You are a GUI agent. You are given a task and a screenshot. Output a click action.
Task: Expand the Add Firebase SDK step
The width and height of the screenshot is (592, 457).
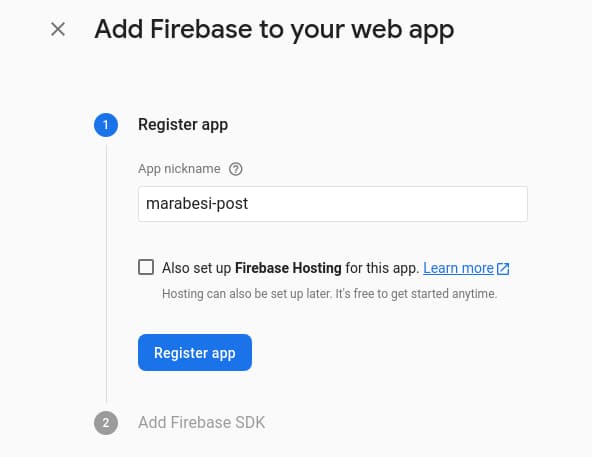tap(201, 423)
